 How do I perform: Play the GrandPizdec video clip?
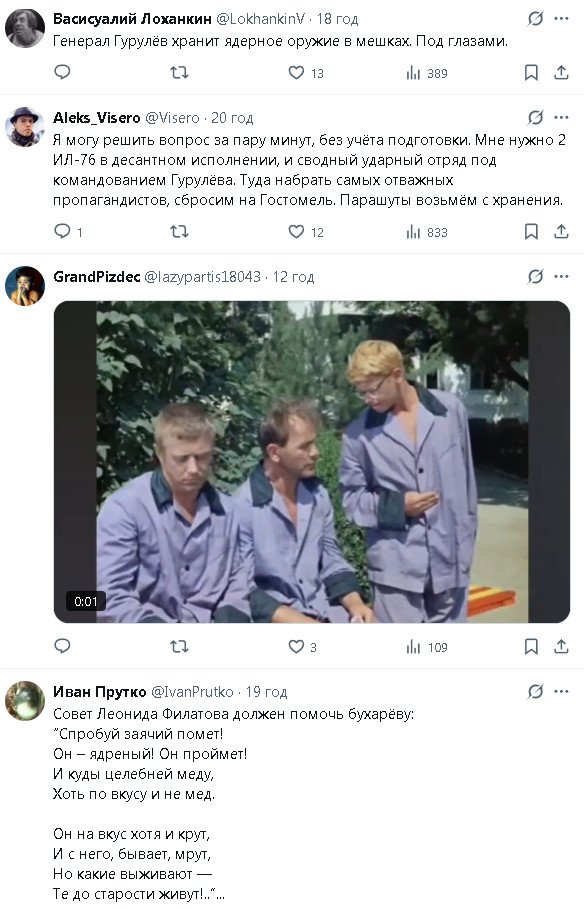[x=312, y=461]
